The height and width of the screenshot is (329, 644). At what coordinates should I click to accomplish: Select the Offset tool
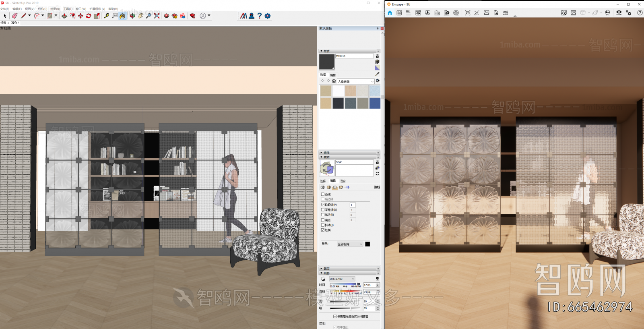[x=72, y=16]
